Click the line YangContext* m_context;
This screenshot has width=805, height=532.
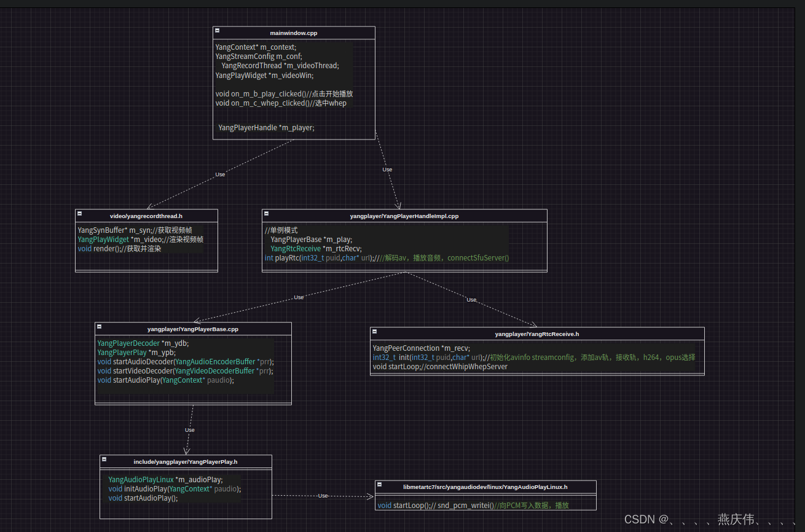pyautogui.click(x=256, y=47)
